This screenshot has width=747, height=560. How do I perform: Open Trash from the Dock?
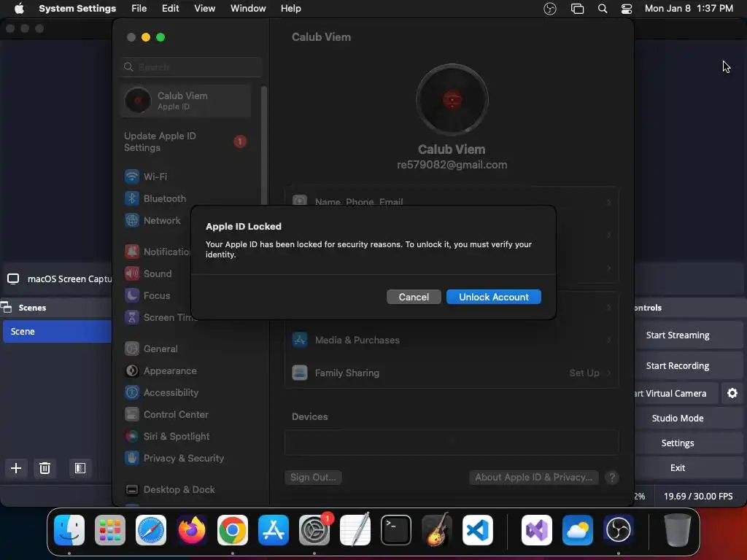pyautogui.click(x=677, y=530)
